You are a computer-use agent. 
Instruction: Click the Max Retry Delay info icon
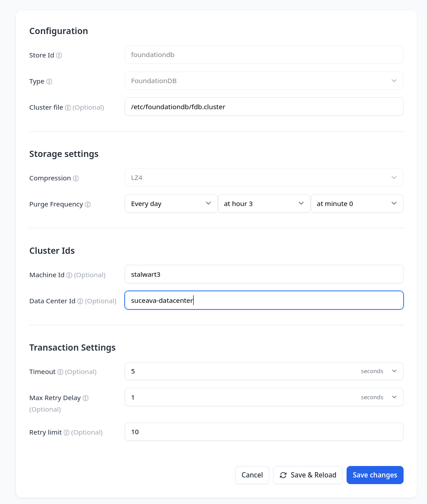[x=86, y=398]
